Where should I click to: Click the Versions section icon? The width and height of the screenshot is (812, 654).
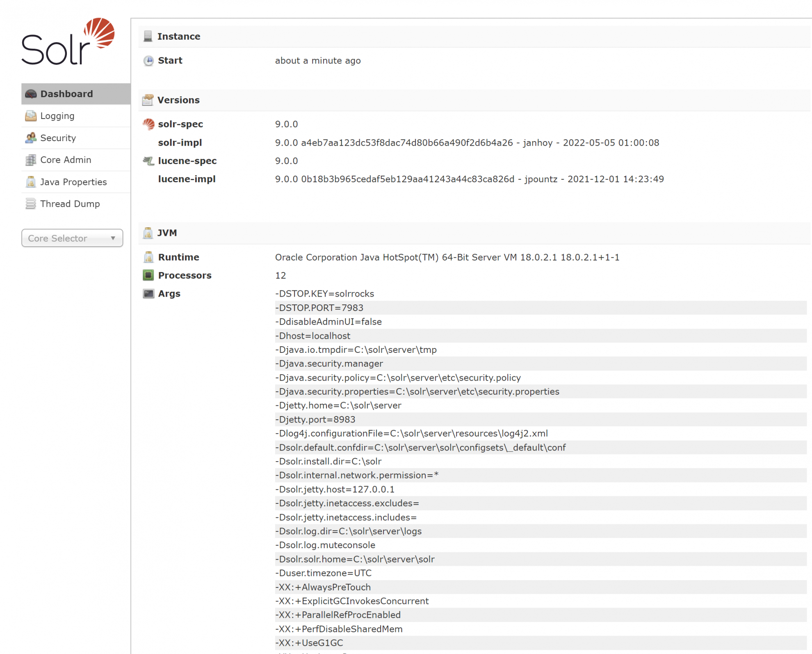click(x=148, y=99)
